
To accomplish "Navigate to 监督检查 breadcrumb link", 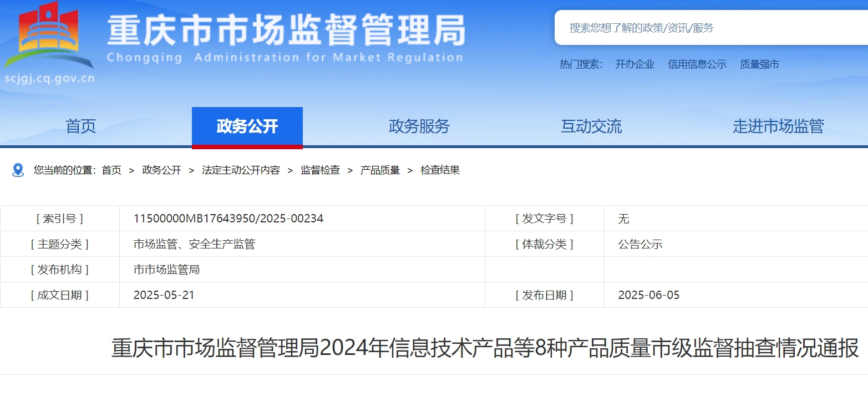I will tap(320, 170).
